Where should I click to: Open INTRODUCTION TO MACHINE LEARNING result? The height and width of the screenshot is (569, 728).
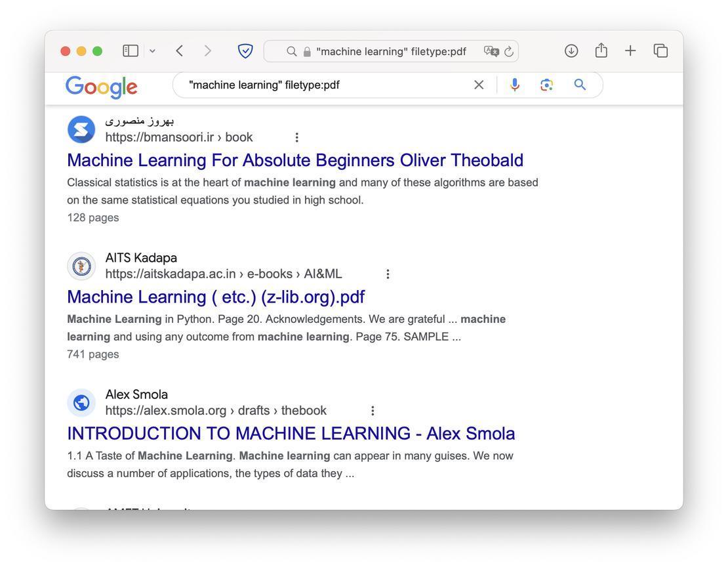[x=291, y=433]
